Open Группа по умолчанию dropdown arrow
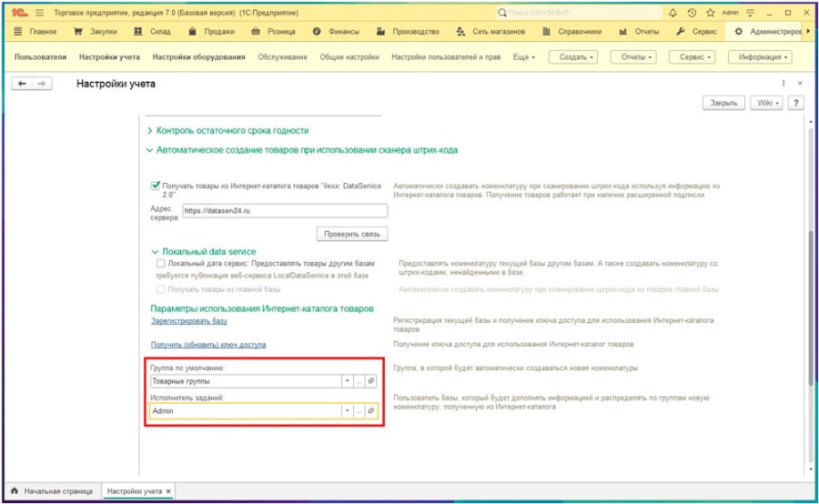Image resolution: width=819 pixels, height=504 pixels. 347,381
